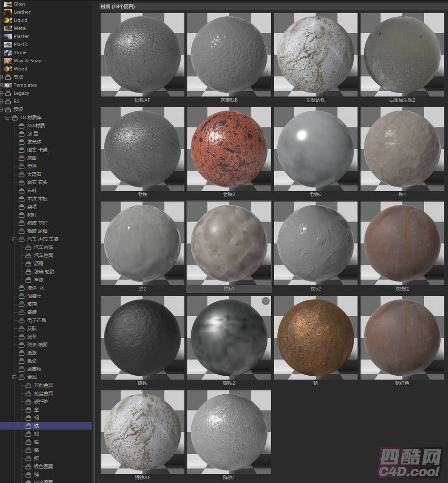The height and width of the screenshot is (483, 448).
Task: Toggle favorite heart on 铸铁2 material
Action: tap(266, 301)
